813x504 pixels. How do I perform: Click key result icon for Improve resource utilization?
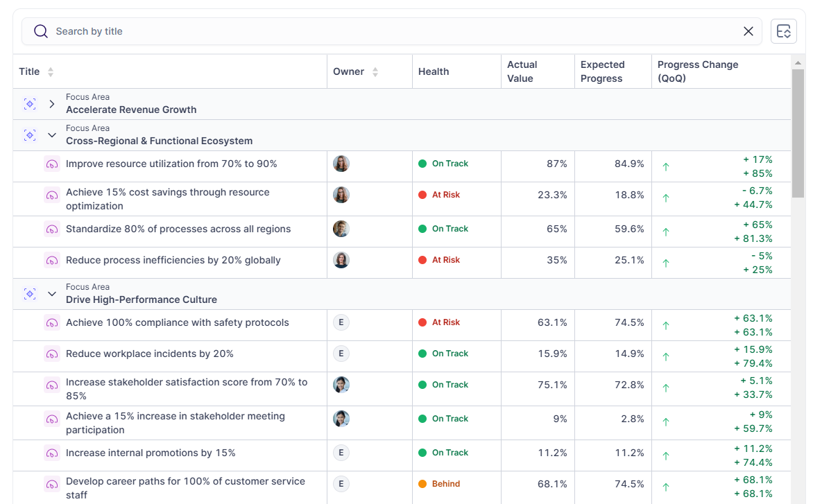(x=51, y=164)
